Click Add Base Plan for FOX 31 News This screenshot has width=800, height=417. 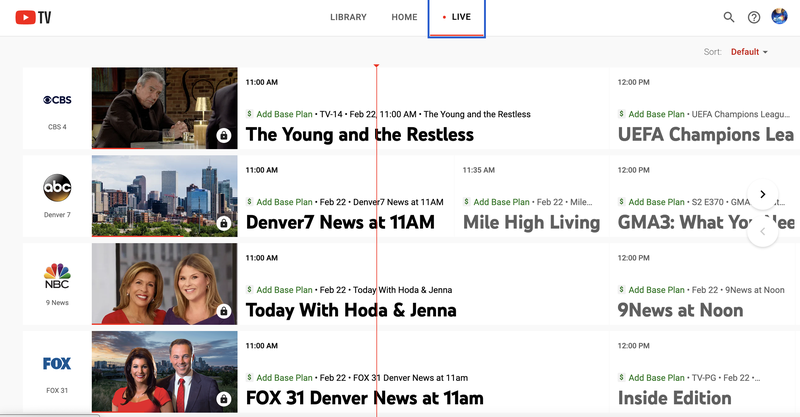[x=284, y=378]
